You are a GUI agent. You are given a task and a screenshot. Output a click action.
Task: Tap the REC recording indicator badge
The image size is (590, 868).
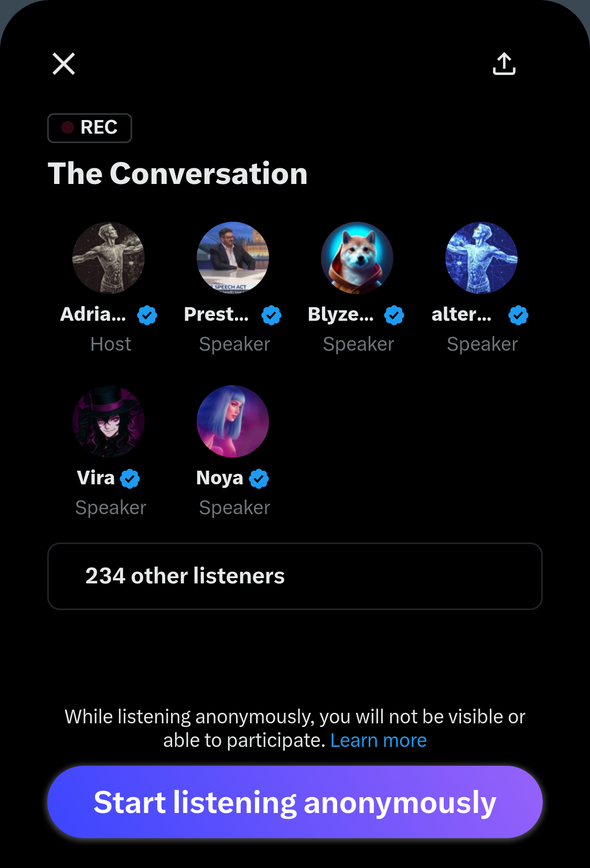point(90,128)
